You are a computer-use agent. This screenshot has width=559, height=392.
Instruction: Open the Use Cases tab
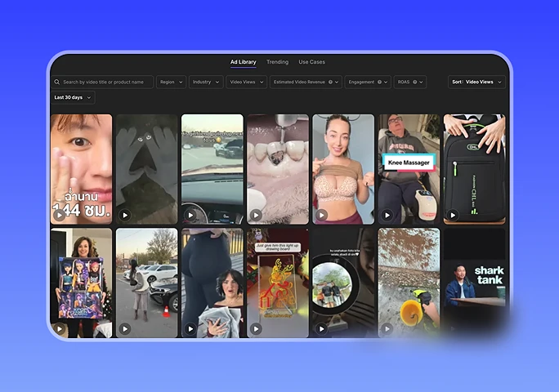point(311,62)
